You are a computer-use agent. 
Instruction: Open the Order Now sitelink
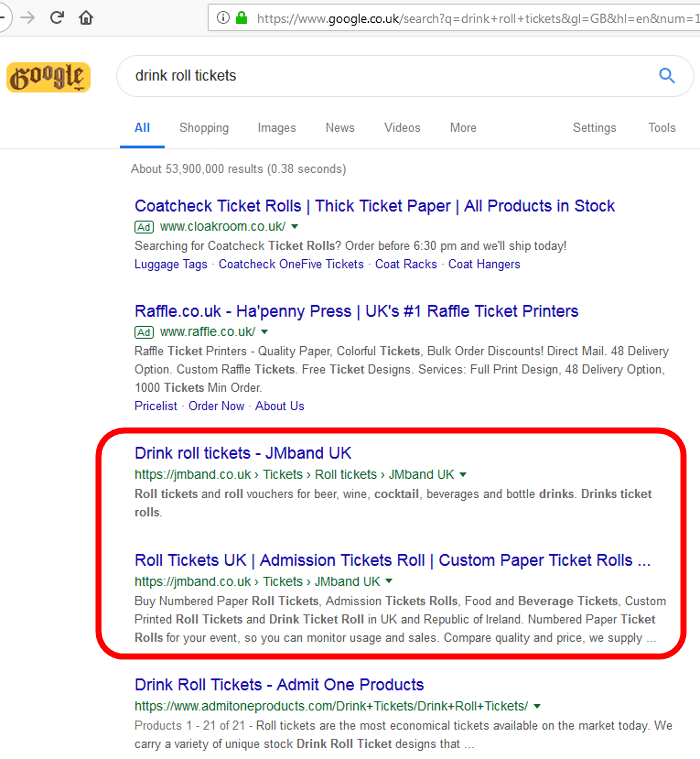pyautogui.click(x=216, y=406)
